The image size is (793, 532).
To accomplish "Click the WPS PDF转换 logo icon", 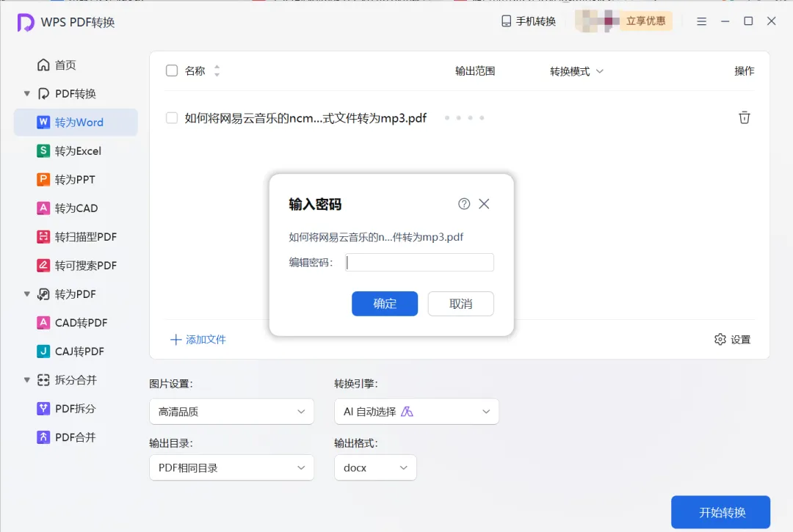I will coord(25,22).
